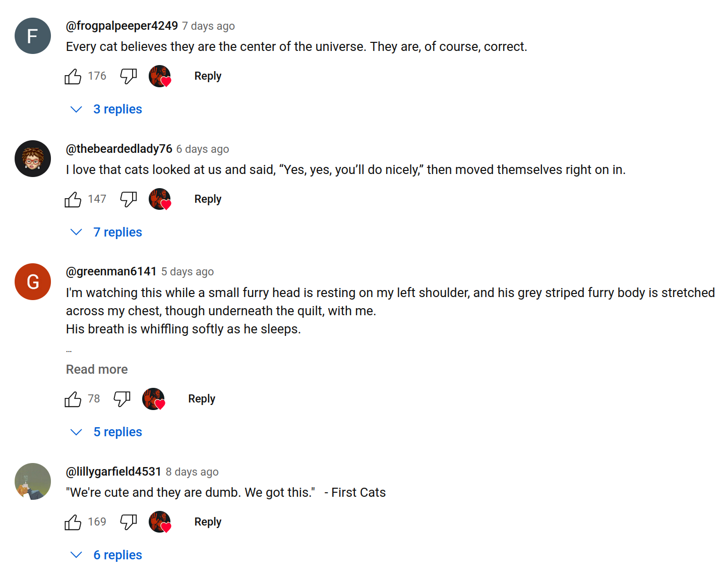
Task: Click @lillygarfield4531's profile picture
Action: click(x=33, y=482)
